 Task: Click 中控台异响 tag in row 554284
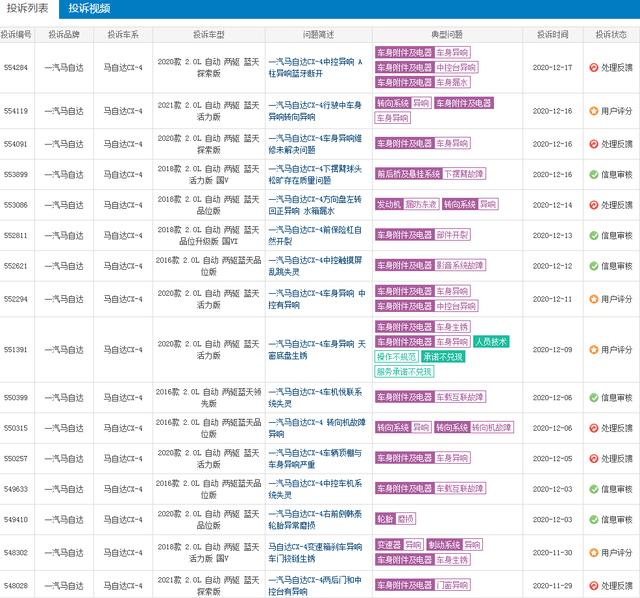click(456, 67)
